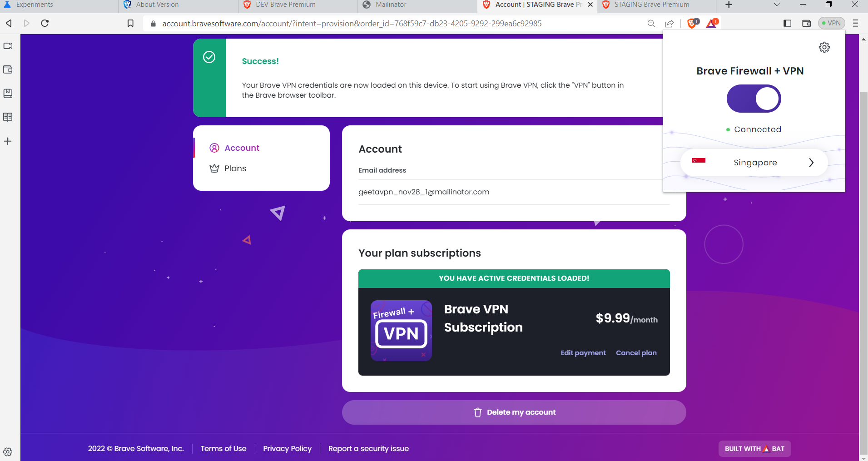Open the wallet icon in the left sidebar
This screenshot has height=461, width=868.
(8, 69)
